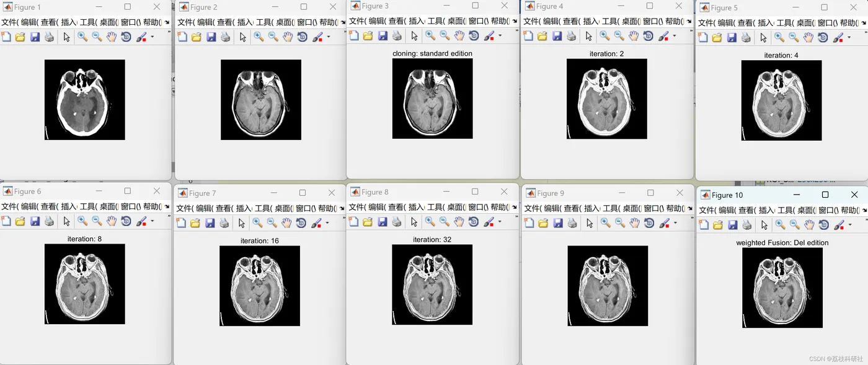Click dock arrow in Figure 1 menu bar

point(167,22)
